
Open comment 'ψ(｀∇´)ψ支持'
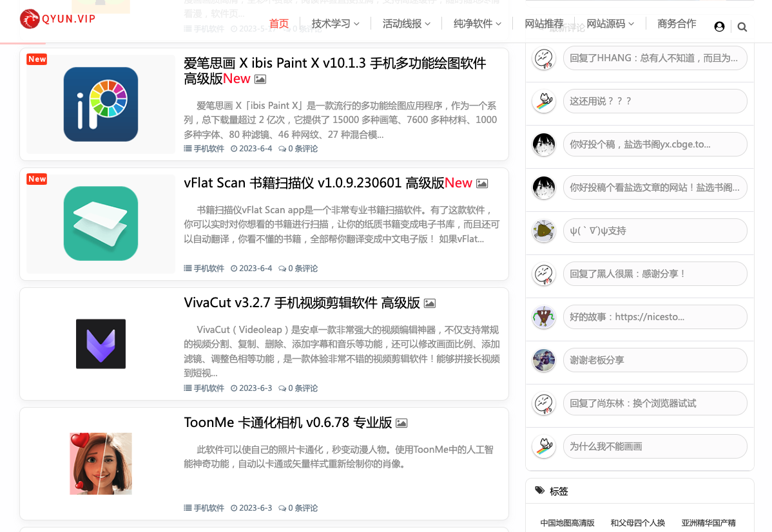click(655, 231)
